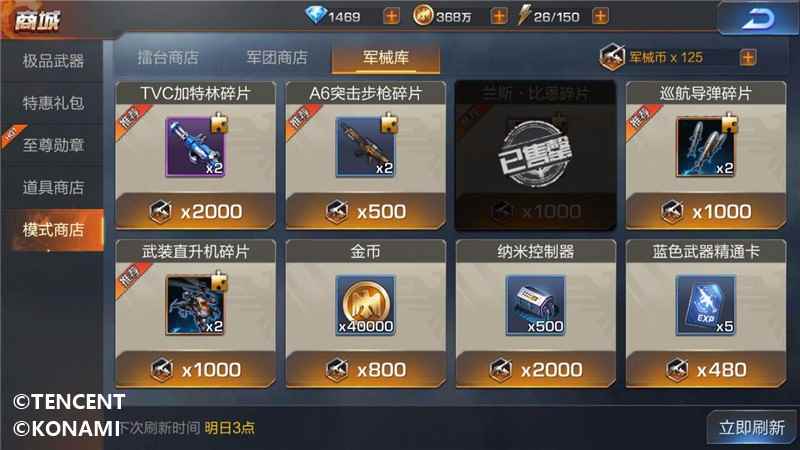Buy 金币 for 800 军械币
800x450 pixels.
(x=365, y=369)
